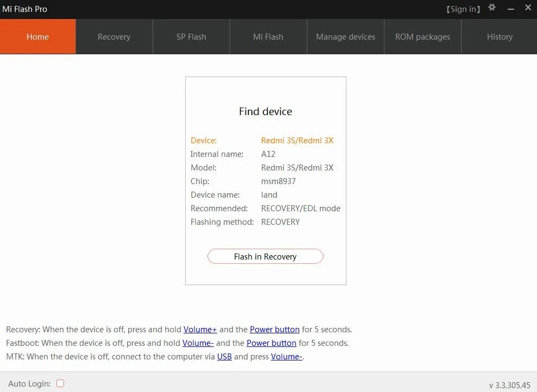Enable the Auto Login checkbox
The width and height of the screenshot is (537, 392).
[x=60, y=383]
